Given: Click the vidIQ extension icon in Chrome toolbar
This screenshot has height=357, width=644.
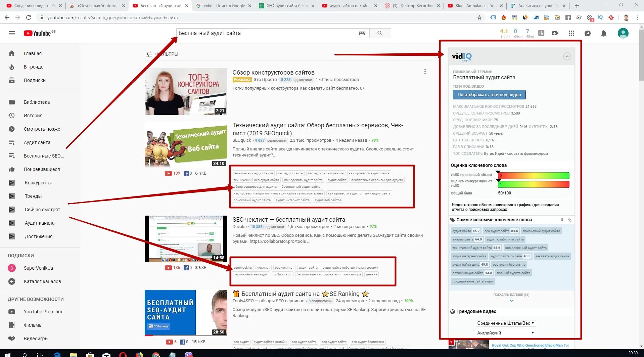Looking at the screenshot, I should [600, 17].
